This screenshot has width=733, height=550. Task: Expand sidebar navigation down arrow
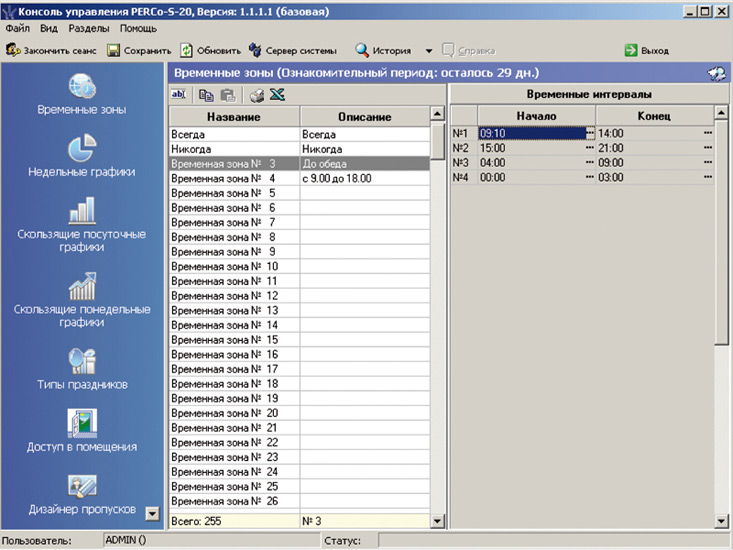pos(152,514)
